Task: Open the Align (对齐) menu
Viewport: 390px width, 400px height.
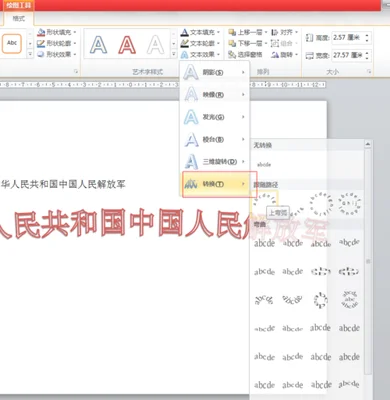Action: (284, 32)
